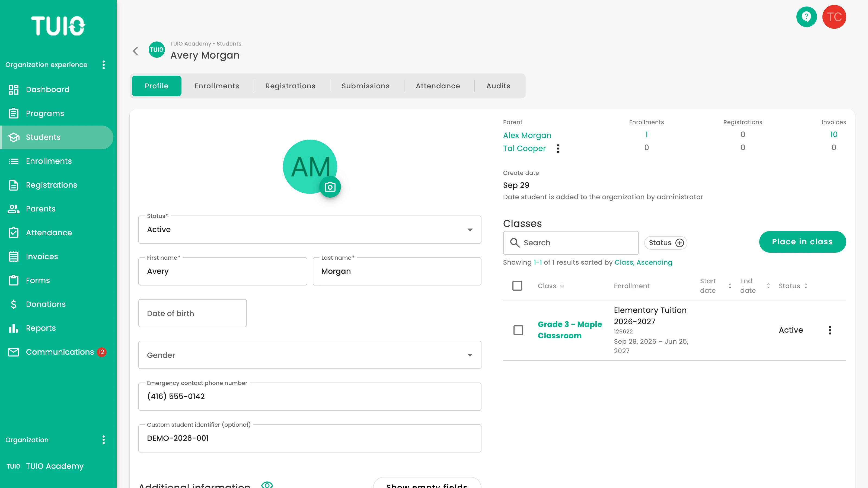Open Grade 3 - Maple Classroom link
Viewport: 868px width, 488px height.
[x=570, y=330]
